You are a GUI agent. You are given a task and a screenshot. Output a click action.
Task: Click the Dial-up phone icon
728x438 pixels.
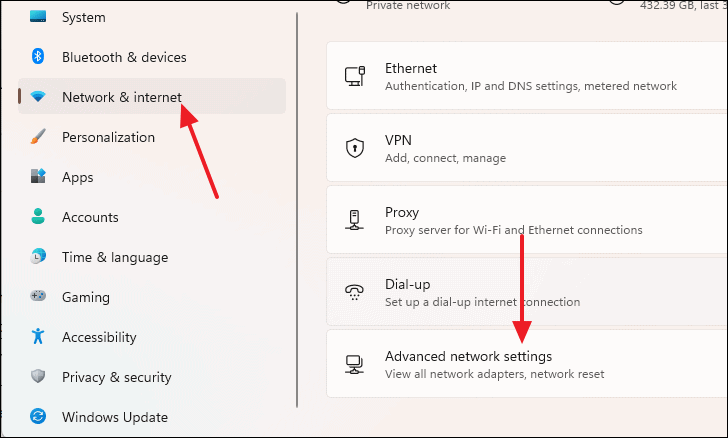[x=354, y=292]
